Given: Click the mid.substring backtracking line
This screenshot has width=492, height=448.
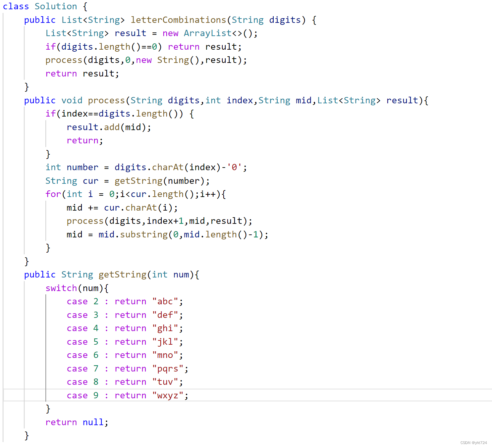Looking at the screenshot, I should click(x=167, y=234).
